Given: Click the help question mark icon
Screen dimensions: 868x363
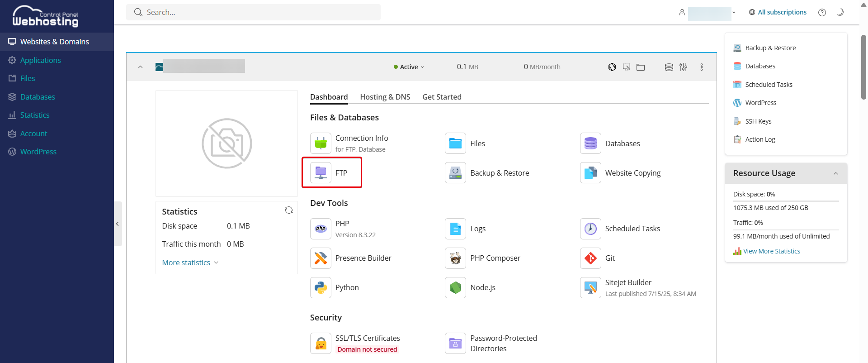Looking at the screenshot, I should 822,12.
